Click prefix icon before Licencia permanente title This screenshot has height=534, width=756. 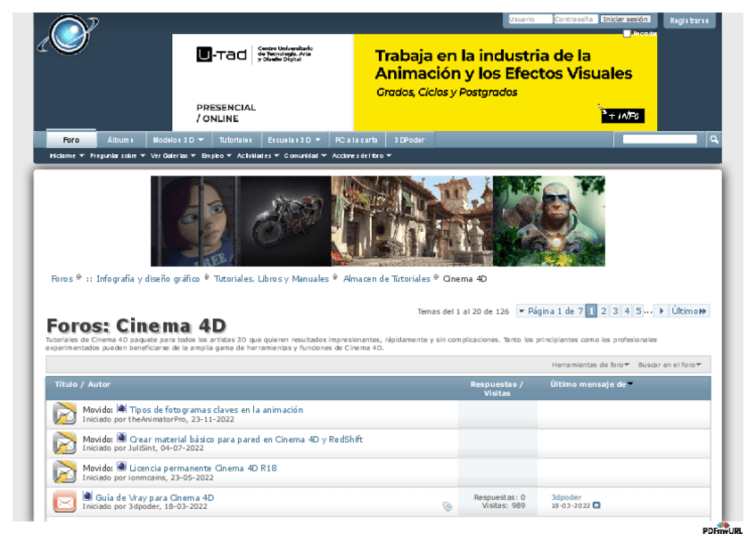tap(121, 466)
